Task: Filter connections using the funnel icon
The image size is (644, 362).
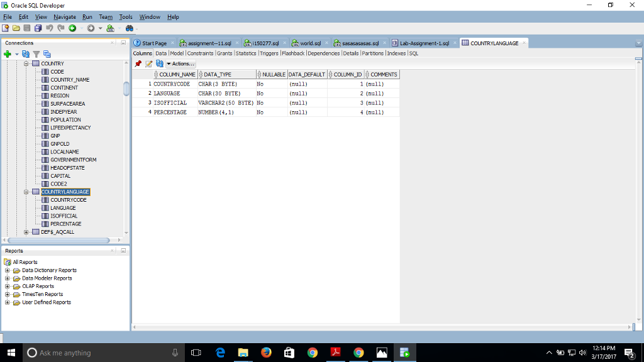Action: [36, 53]
